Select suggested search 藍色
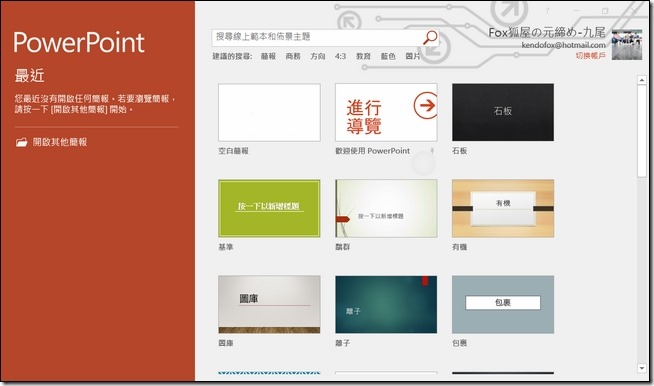The height and width of the screenshot is (386, 654). coord(388,56)
